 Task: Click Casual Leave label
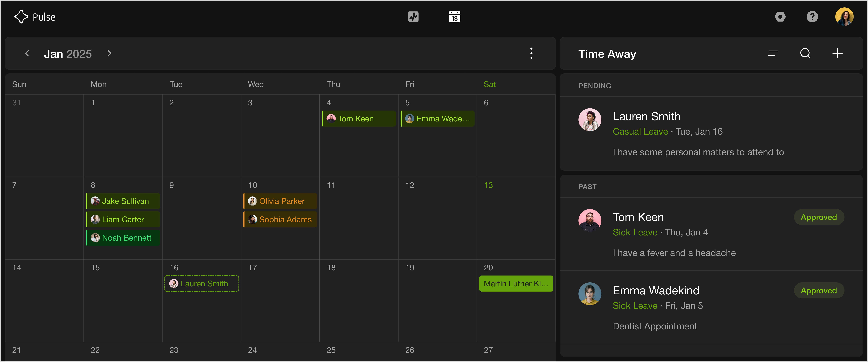tap(640, 132)
